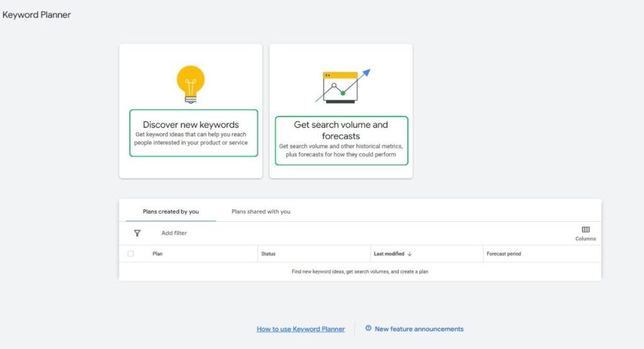Sort by Forecast period column header
644x349 pixels.
click(504, 254)
